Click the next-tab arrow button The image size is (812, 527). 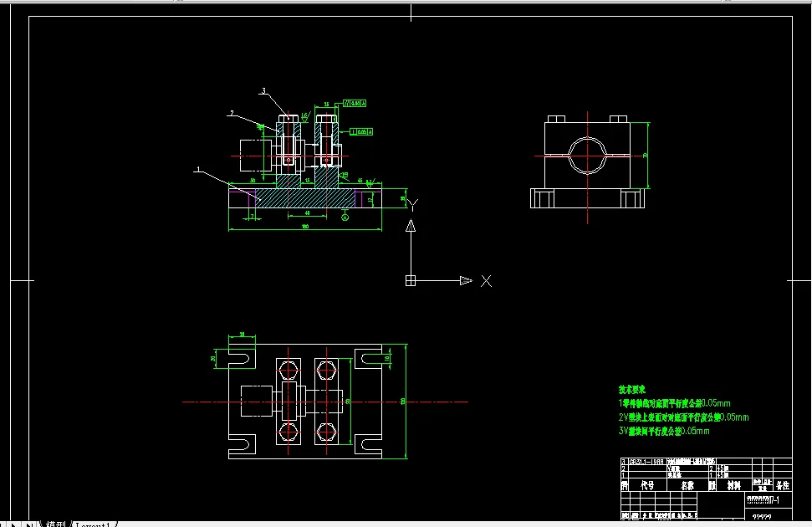(x=13, y=524)
